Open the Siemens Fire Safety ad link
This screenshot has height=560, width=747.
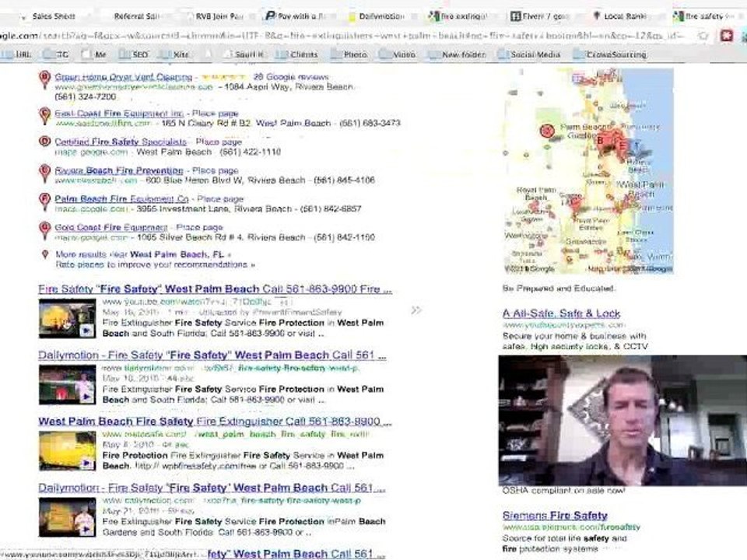point(555,515)
